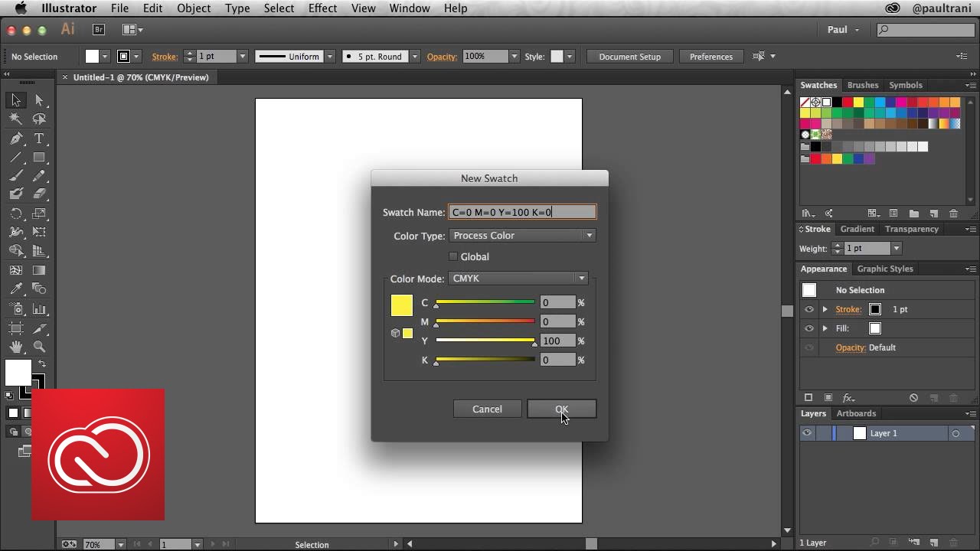Select the Eyedropper tool

(17, 288)
